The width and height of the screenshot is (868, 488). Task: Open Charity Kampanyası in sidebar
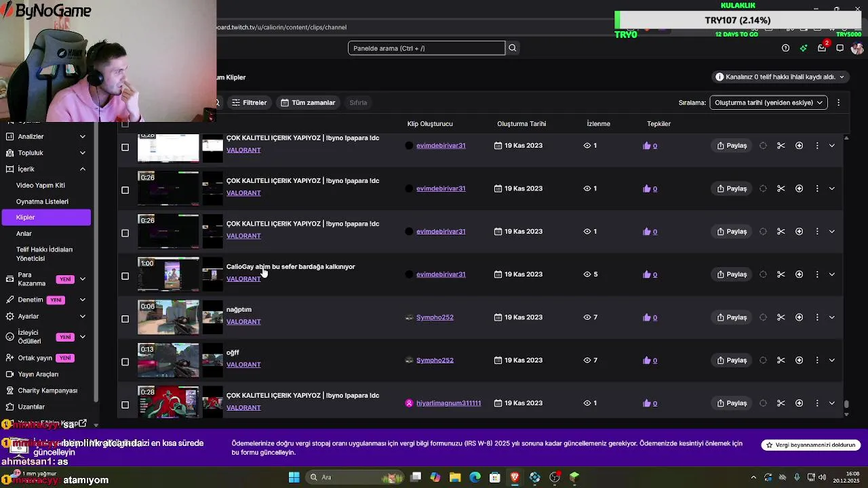tap(47, 390)
